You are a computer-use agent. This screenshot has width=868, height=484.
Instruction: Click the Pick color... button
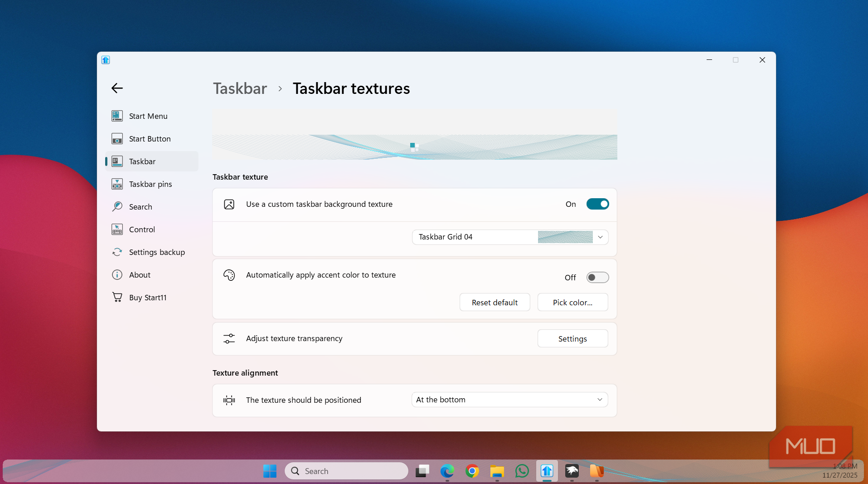coord(572,303)
